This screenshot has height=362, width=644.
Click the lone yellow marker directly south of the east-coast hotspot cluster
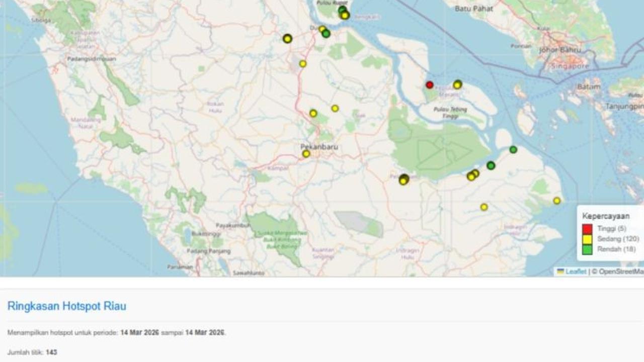click(x=484, y=207)
